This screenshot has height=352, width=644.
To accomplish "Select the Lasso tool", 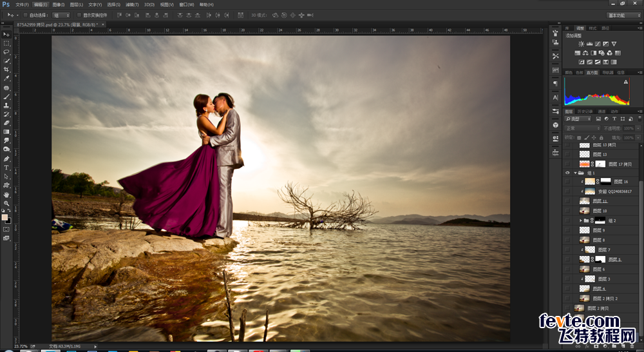I will click(x=6, y=52).
